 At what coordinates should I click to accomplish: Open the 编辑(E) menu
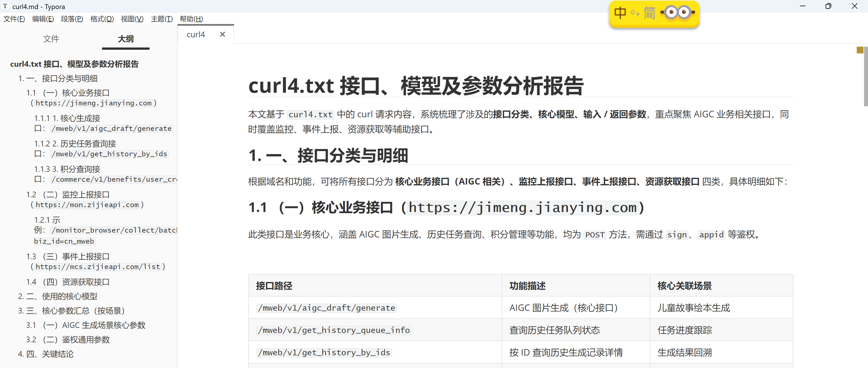coord(43,19)
